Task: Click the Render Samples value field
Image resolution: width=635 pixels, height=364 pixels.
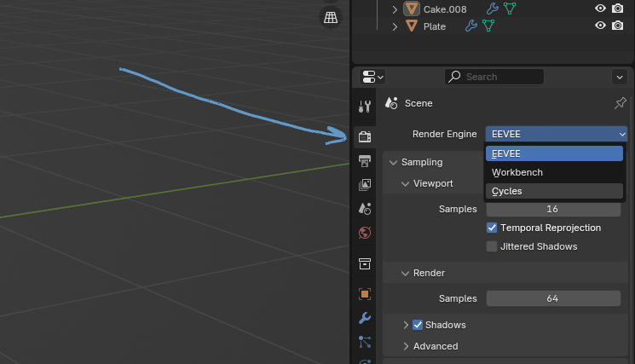Action: 552,298
